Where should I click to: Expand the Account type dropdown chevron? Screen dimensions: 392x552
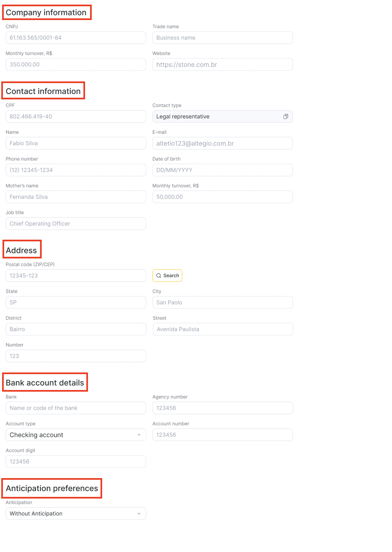[139, 435]
